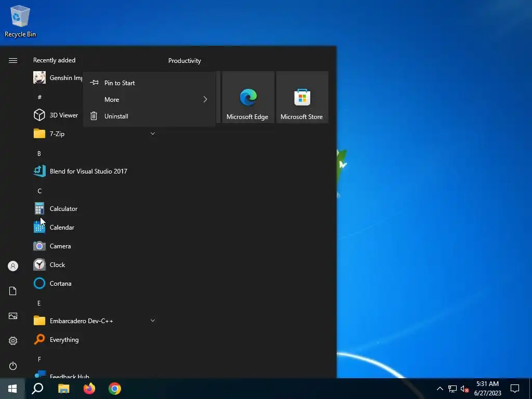The image size is (532, 399).
Task: Expand the Embarcadero Dev-C++ chevron
Action: pos(153,321)
